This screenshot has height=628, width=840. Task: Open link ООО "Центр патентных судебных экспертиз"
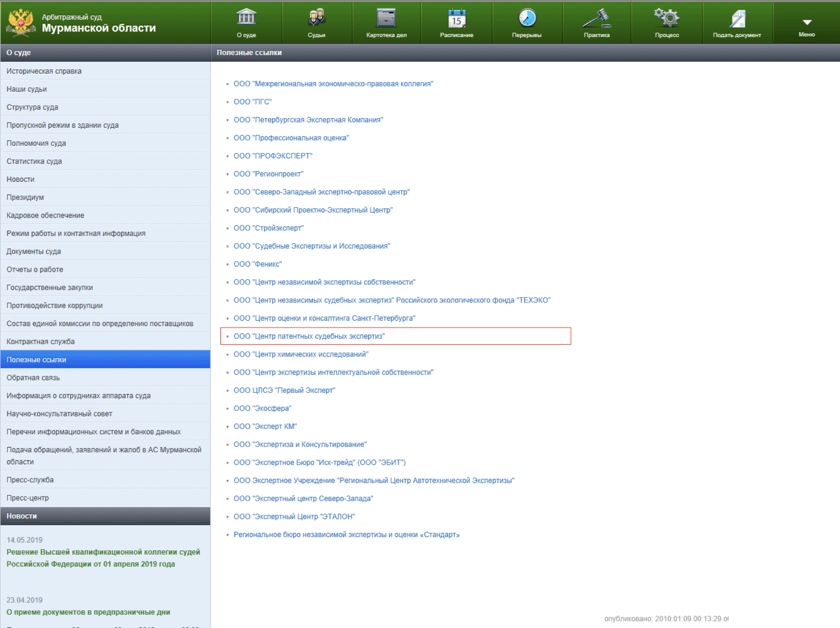point(309,336)
